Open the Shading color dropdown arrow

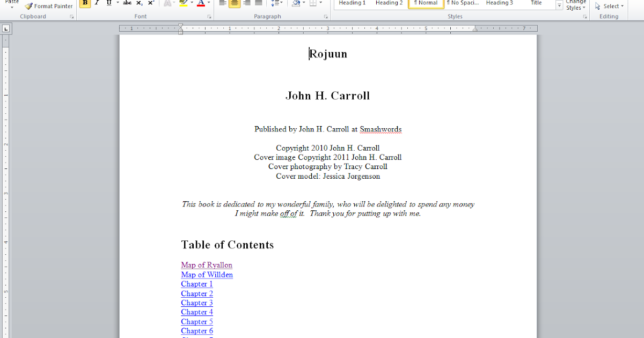tap(304, 3)
